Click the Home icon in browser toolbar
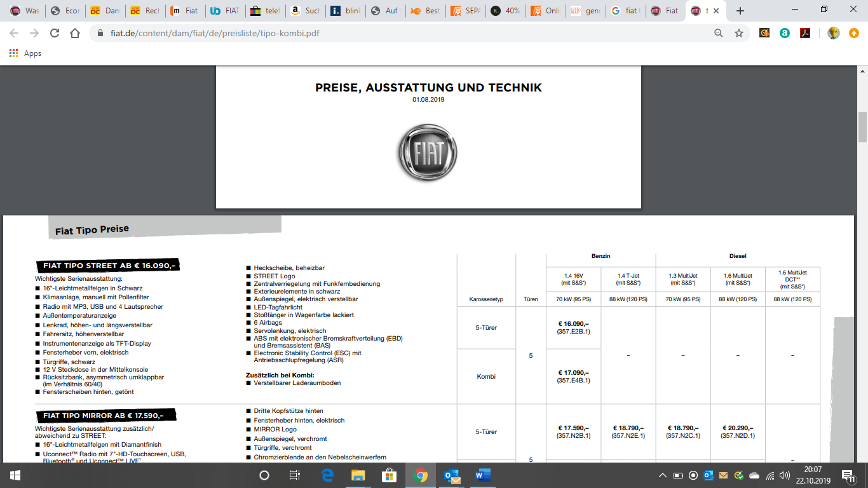Image resolution: width=868 pixels, height=488 pixels. (x=75, y=33)
